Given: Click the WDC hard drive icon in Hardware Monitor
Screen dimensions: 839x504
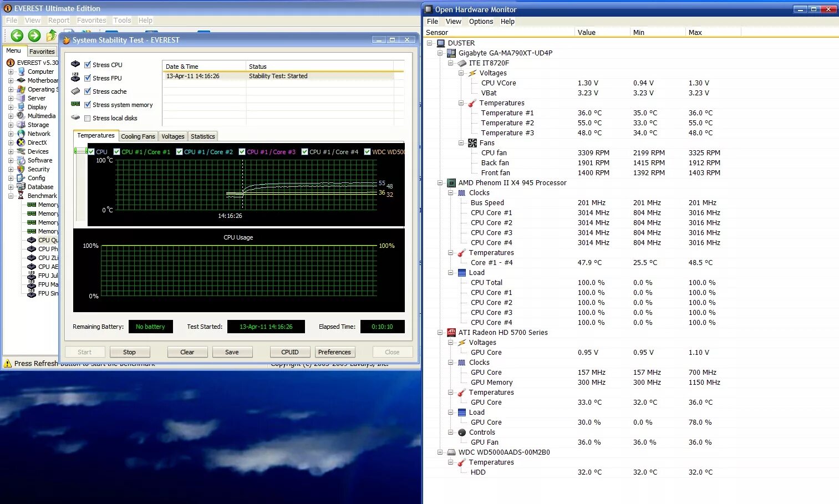Looking at the screenshot, I should coord(451,452).
